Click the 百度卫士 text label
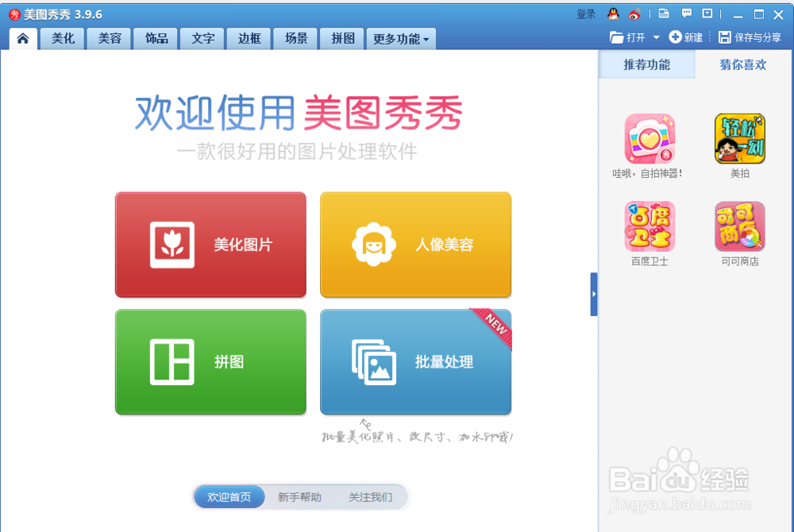This screenshot has height=532, width=794. pyautogui.click(x=649, y=261)
